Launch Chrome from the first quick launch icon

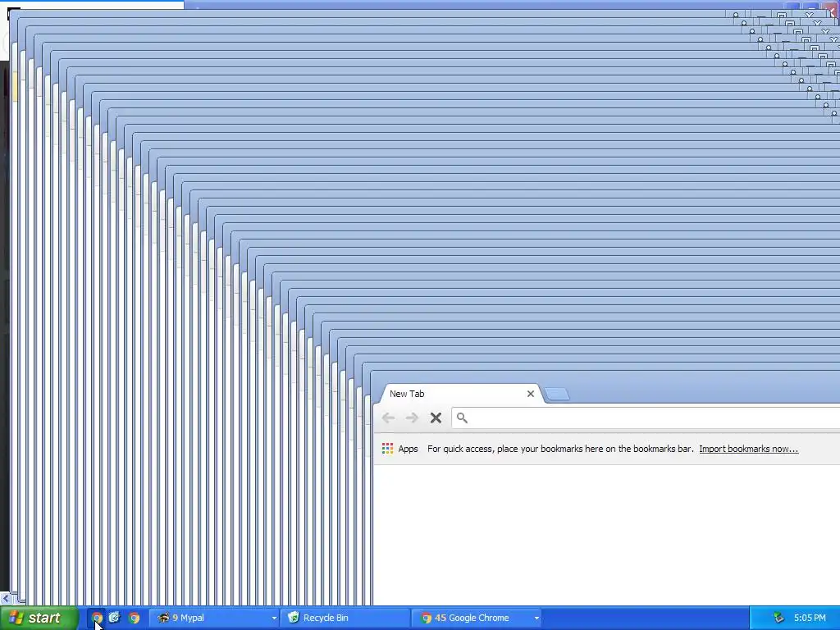(97, 618)
